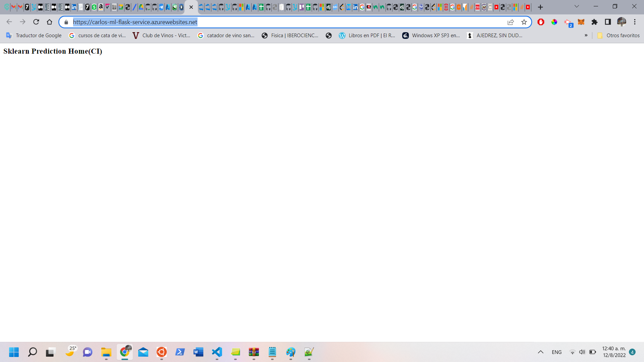Open the Extensions puzzle icon

(594, 22)
